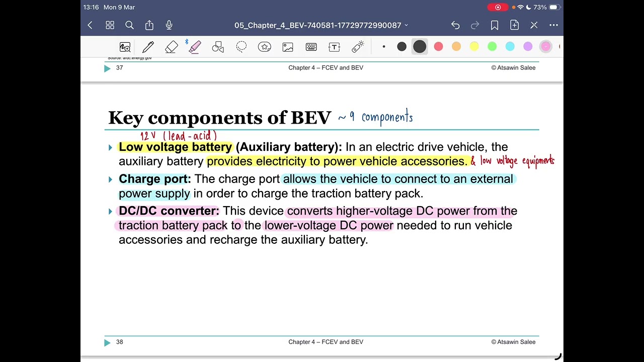
Task: Go back using the left chevron
Action: [x=90, y=25]
